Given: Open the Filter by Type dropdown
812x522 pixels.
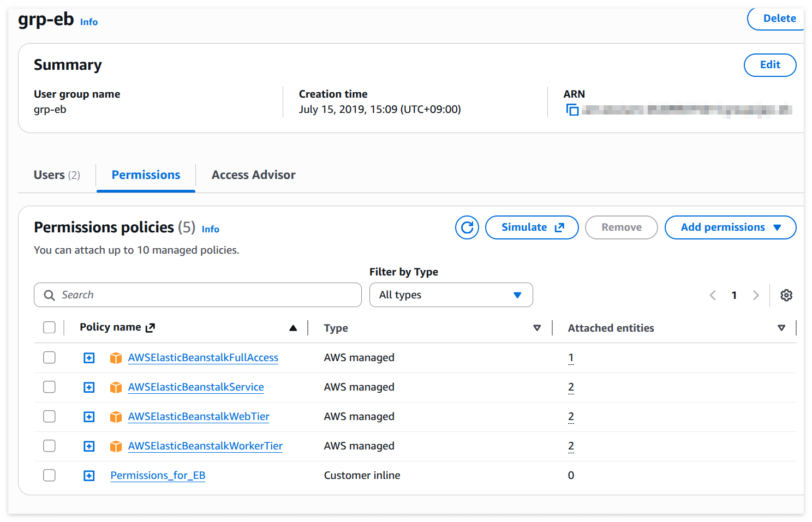Looking at the screenshot, I should [x=451, y=295].
